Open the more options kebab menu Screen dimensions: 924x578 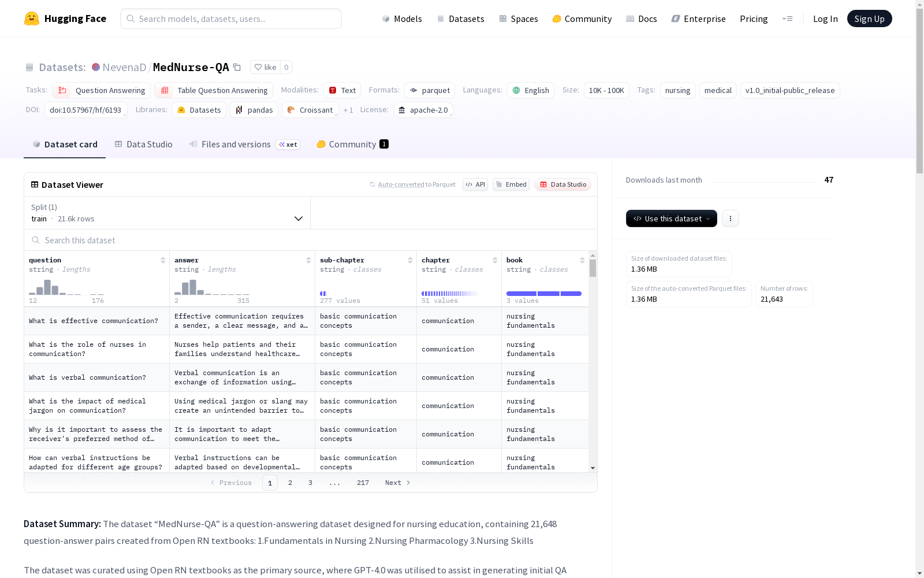[x=731, y=218]
